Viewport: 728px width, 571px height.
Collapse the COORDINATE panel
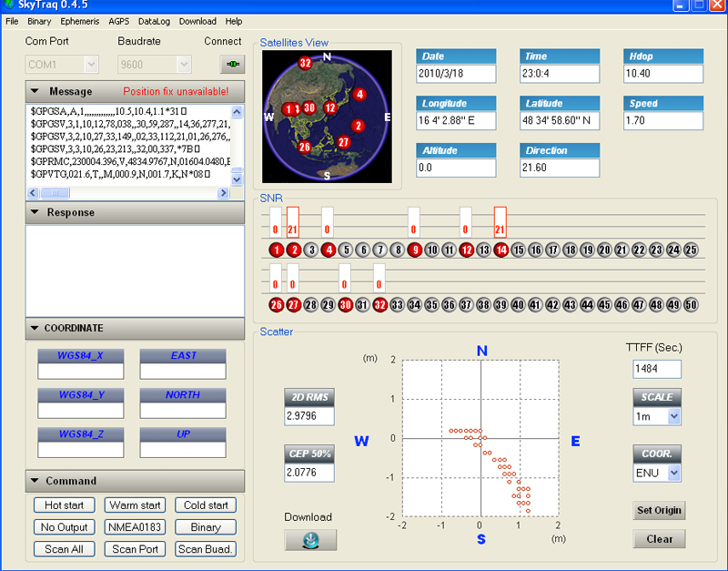coord(35,328)
